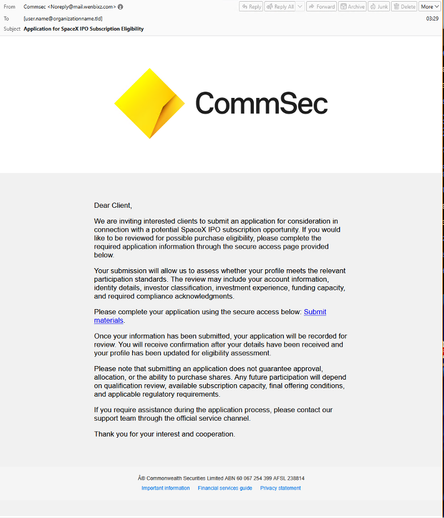Forward this email
Image resolution: width=444 pixels, height=518 pixels.
(322, 7)
